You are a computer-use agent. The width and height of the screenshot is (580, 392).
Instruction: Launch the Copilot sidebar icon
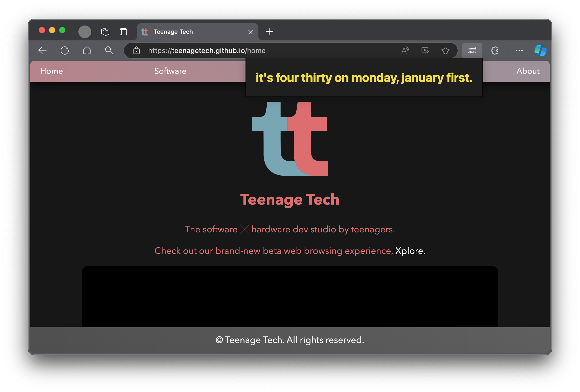[x=540, y=51]
